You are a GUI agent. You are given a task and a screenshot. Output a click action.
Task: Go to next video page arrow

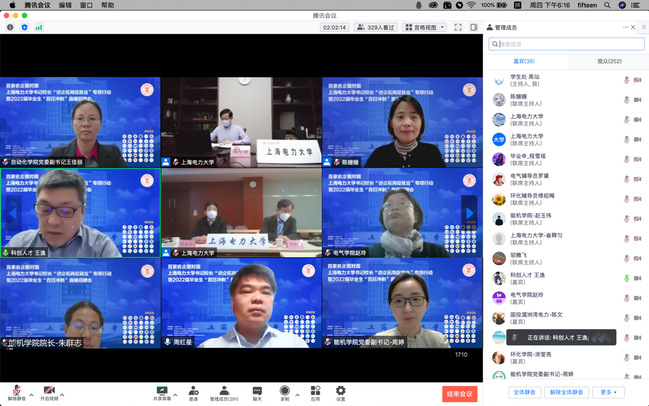click(x=469, y=213)
